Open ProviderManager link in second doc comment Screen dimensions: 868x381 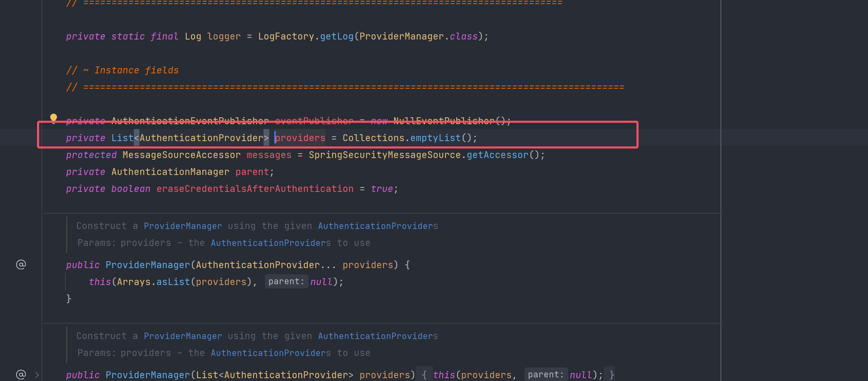click(x=183, y=336)
